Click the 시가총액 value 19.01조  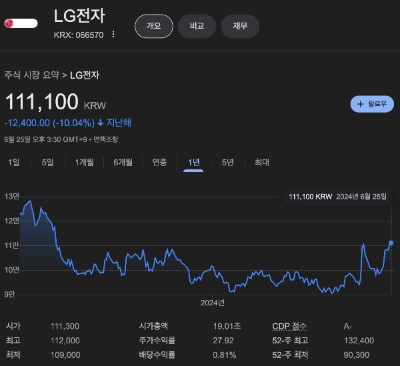[x=227, y=326]
